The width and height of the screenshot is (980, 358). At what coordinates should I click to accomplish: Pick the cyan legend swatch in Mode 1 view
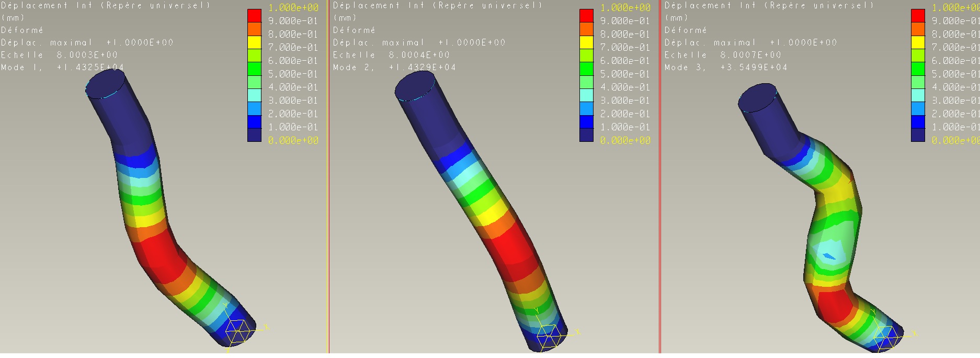pyautogui.click(x=254, y=95)
